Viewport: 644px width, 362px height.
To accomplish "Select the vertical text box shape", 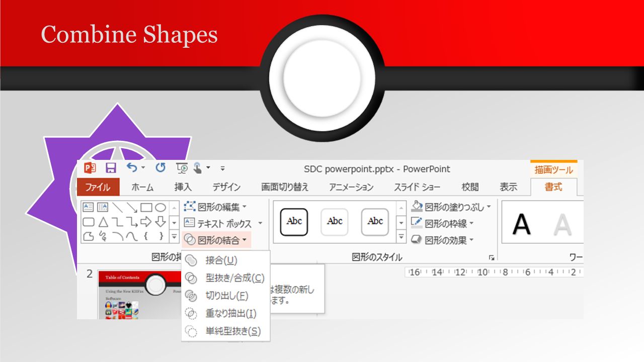I will click(103, 207).
